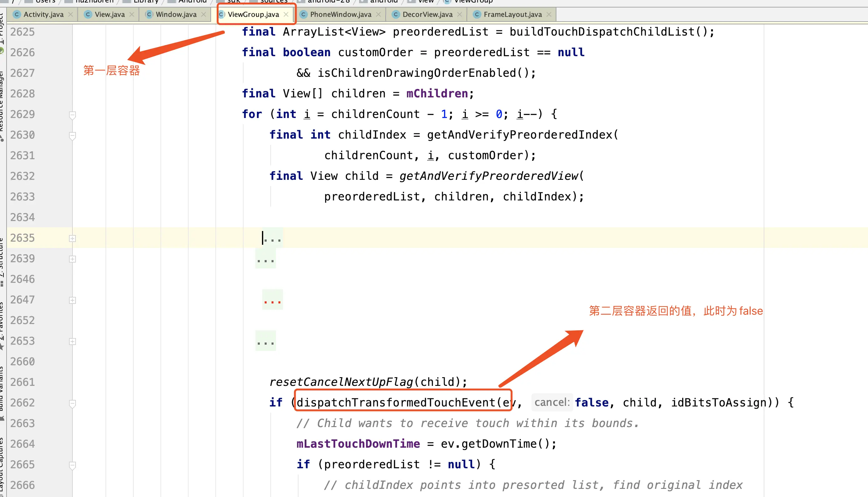Expand folded code at line 2635

click(x=72, y=238)
